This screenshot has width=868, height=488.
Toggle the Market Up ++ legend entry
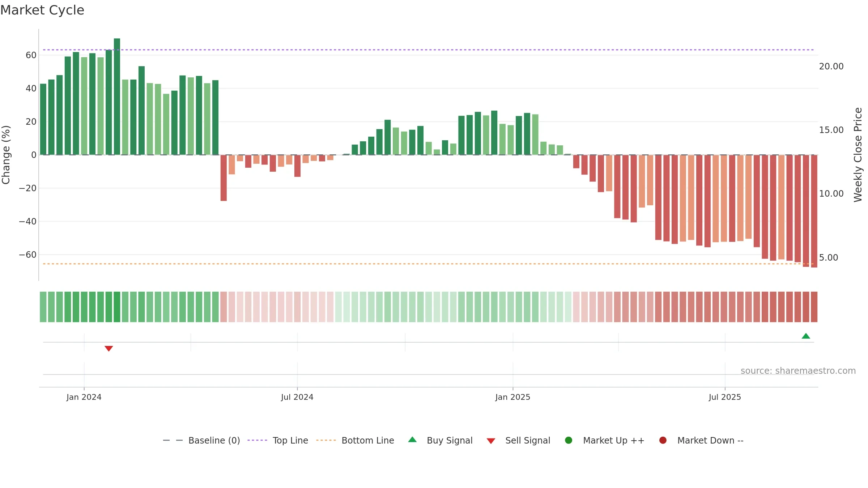(x=604, y=440)
